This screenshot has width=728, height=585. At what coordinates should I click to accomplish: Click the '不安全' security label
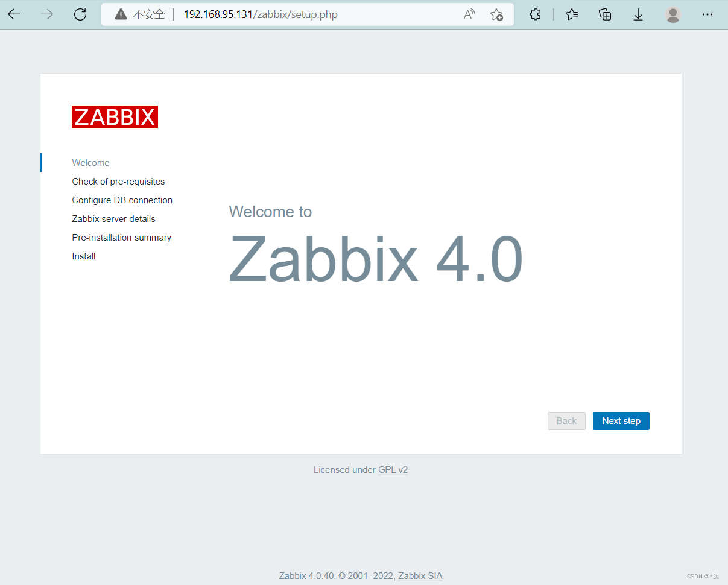[149, 14]
